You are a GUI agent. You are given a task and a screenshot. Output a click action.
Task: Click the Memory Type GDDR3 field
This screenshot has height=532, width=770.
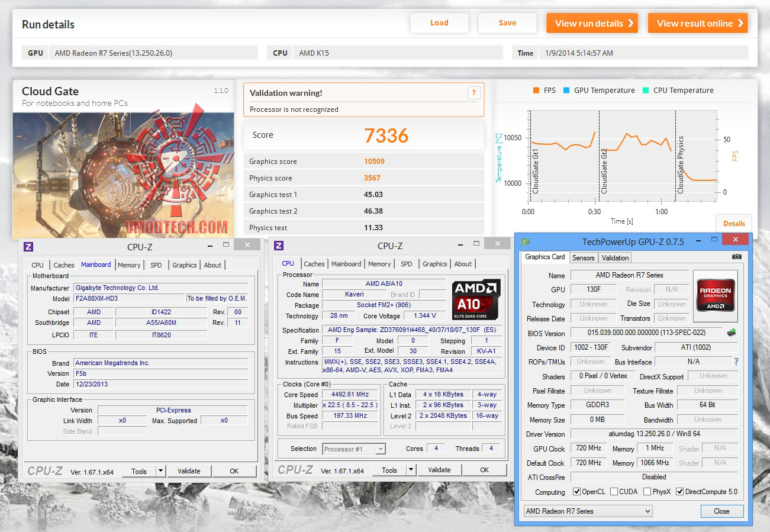597,405
